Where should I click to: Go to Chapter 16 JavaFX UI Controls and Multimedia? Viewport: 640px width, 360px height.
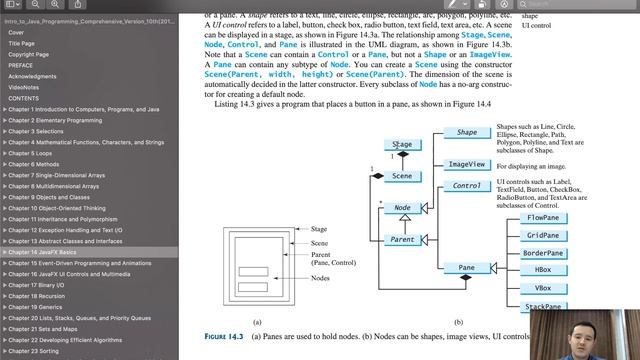pyautogui.click(x=69, y=274)
